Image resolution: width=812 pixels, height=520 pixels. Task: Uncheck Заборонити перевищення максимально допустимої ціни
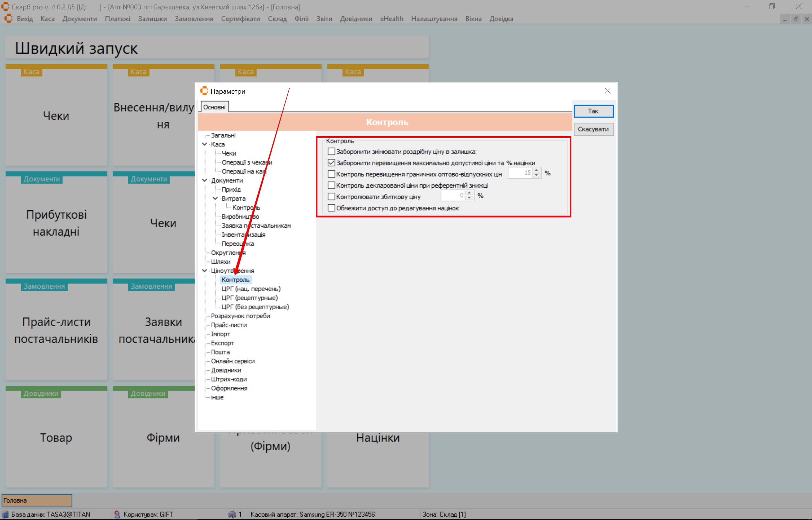(x=331, y=163)
